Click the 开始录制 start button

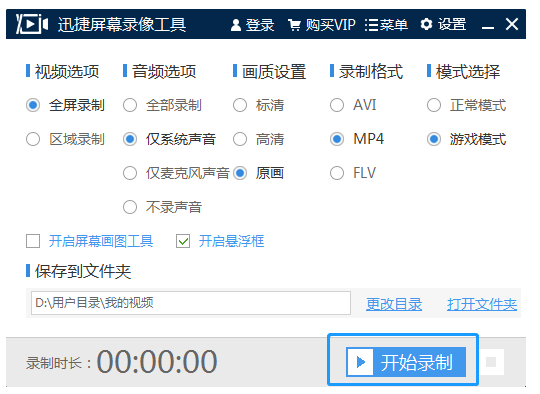(406, 362)
